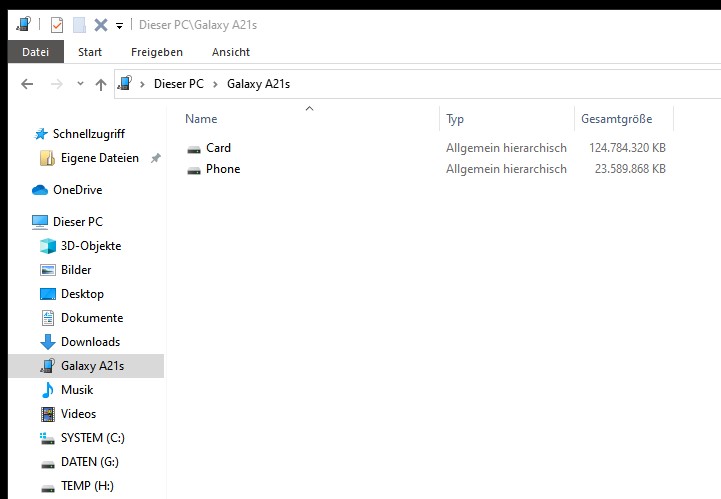Image resolution: width=721 pixels, height=499 pixels.
Task: Click the 23.589.868 KB size value
Action: [630, 169]
